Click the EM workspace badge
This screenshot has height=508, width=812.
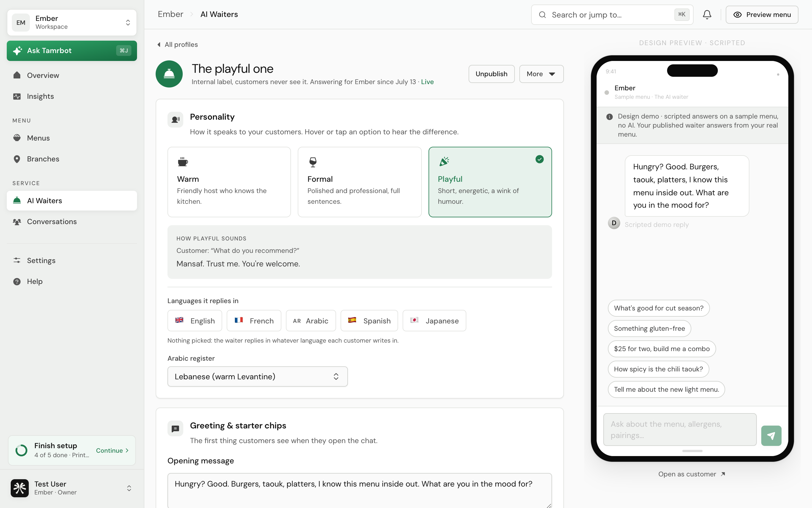point(21,23)
